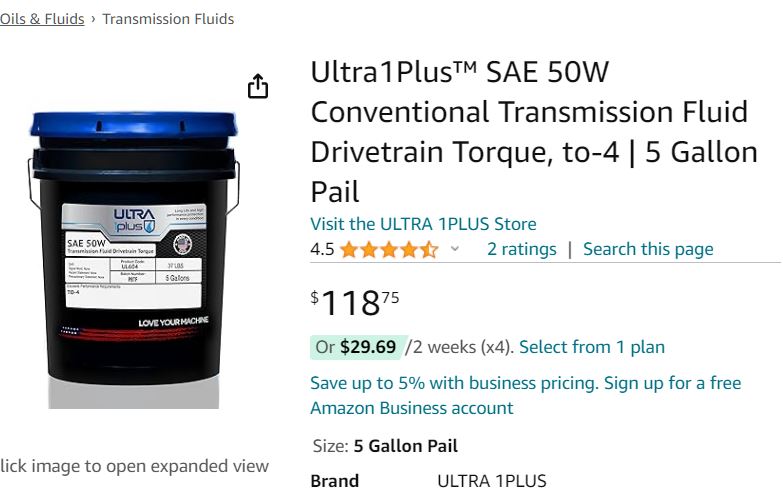Click the 5 gallon pail product image
Image resolution: width=783 pixels, height=501 pixels.
133,260
